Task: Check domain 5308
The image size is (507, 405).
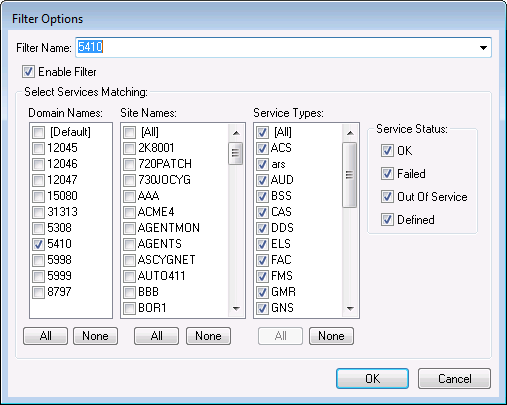Action: pos(39,228)
